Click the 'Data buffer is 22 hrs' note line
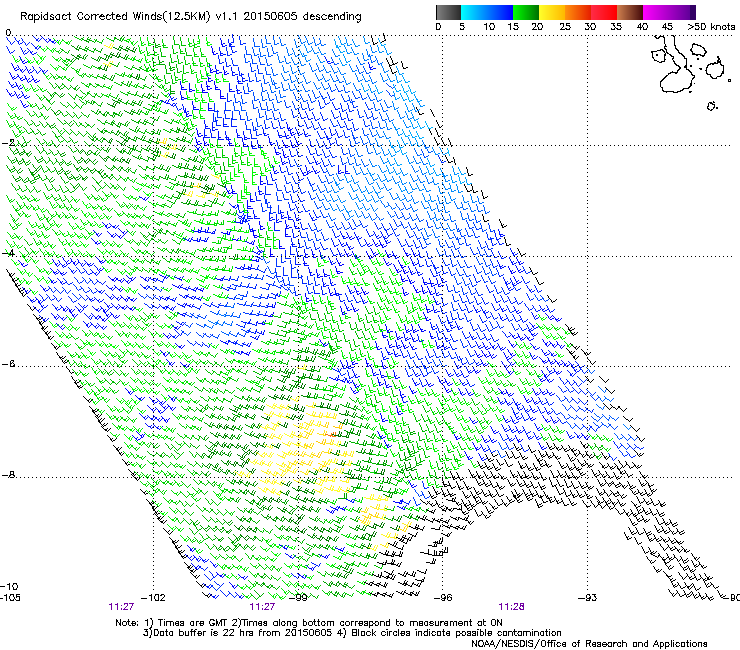The image size is (740, 650). coord(353,633)
